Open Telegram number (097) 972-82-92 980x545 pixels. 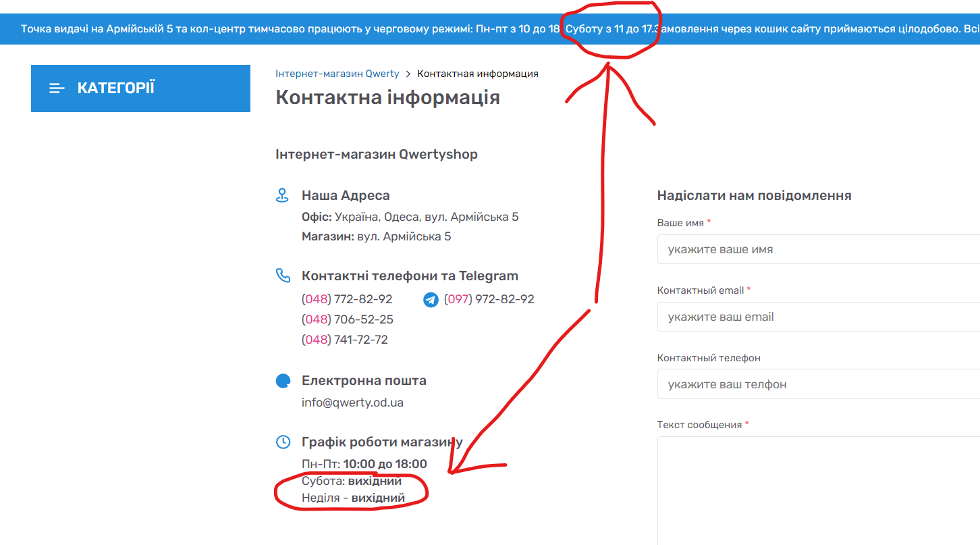489,299
